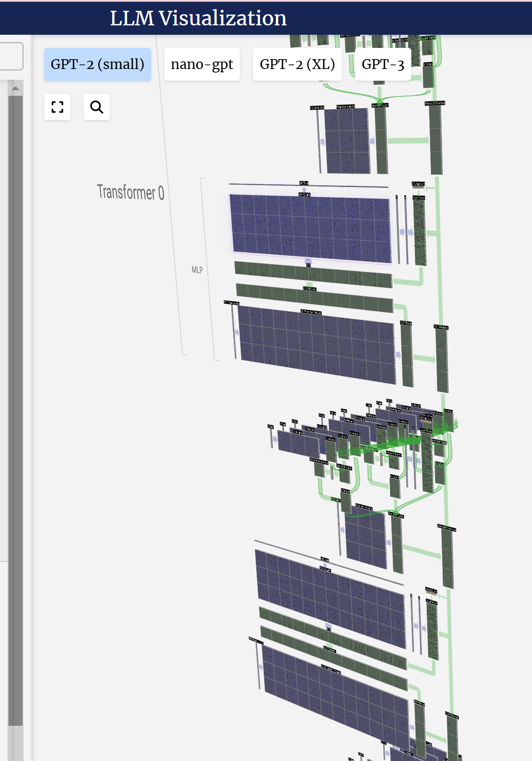Open the magnifier search icon

coord(97,107)
